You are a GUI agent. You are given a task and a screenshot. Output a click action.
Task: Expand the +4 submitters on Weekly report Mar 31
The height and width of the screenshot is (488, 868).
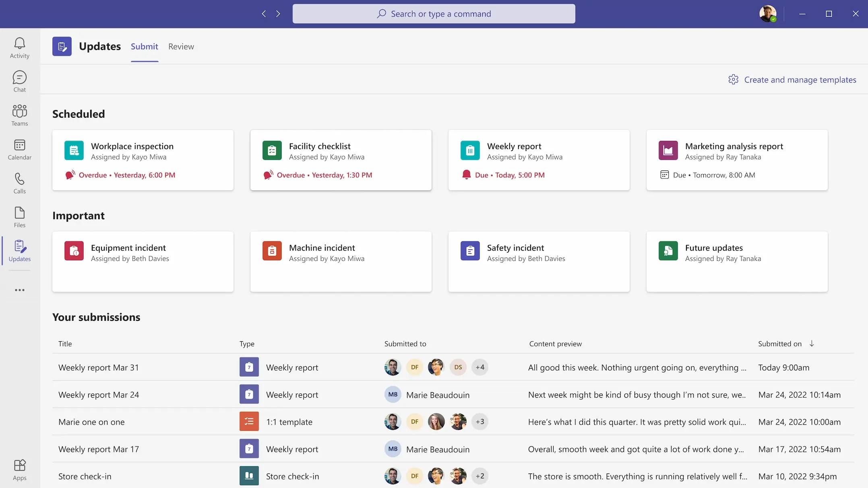coord(479,367)
